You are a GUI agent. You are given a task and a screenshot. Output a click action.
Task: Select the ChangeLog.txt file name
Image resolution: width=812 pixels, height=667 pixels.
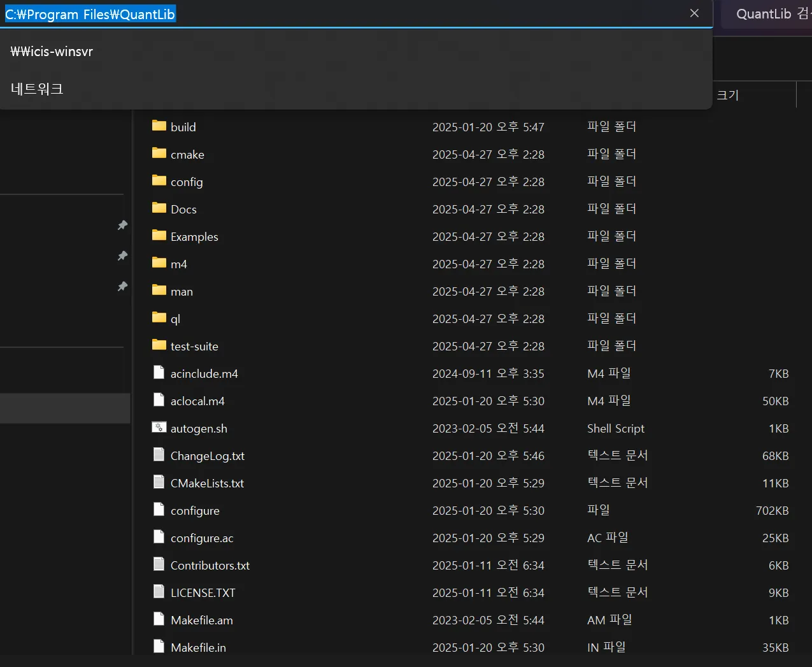(208, 455)
